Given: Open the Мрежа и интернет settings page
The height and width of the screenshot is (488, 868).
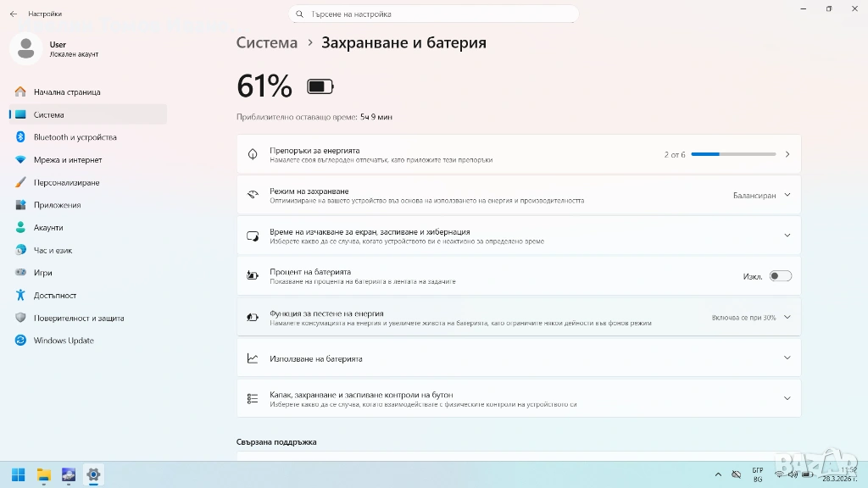Looking at the screenshot, I should pos(68,160).
